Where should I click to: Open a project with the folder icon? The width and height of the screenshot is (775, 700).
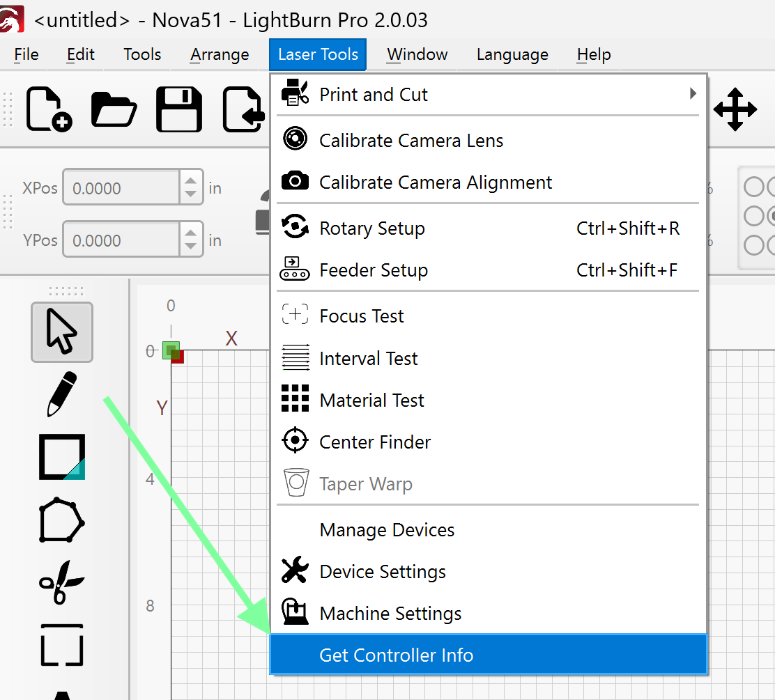point(114,109)
